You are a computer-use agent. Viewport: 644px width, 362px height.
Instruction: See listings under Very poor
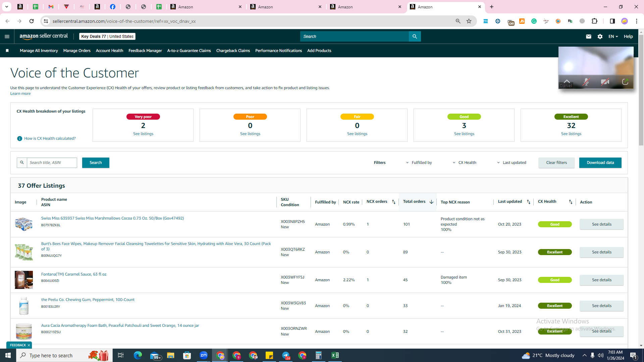[143, 134]
